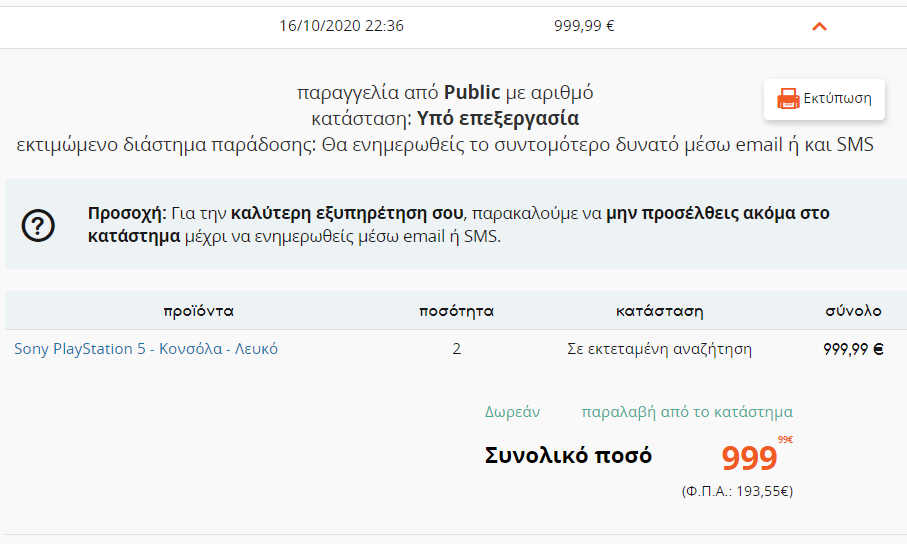Click the question mark notice icon
This screenshot has width=907, height=544.
pyautogui.click(x=38, y=225)
